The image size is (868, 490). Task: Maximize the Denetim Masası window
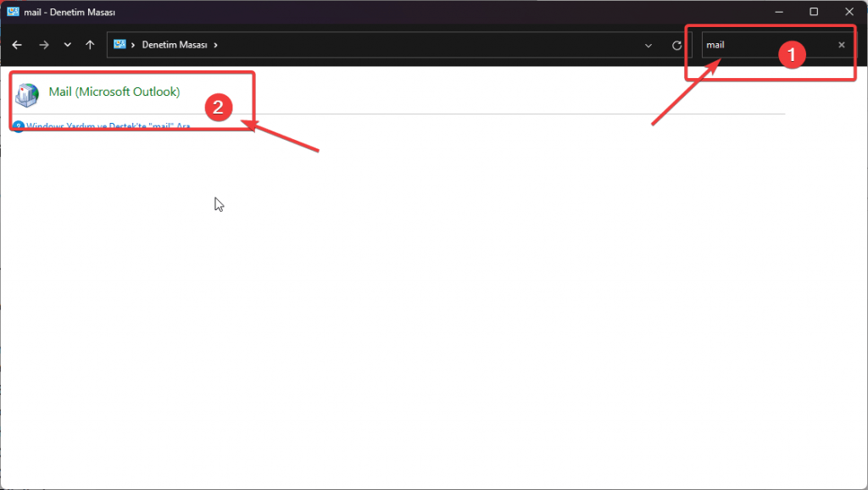(x=814, y=12)
